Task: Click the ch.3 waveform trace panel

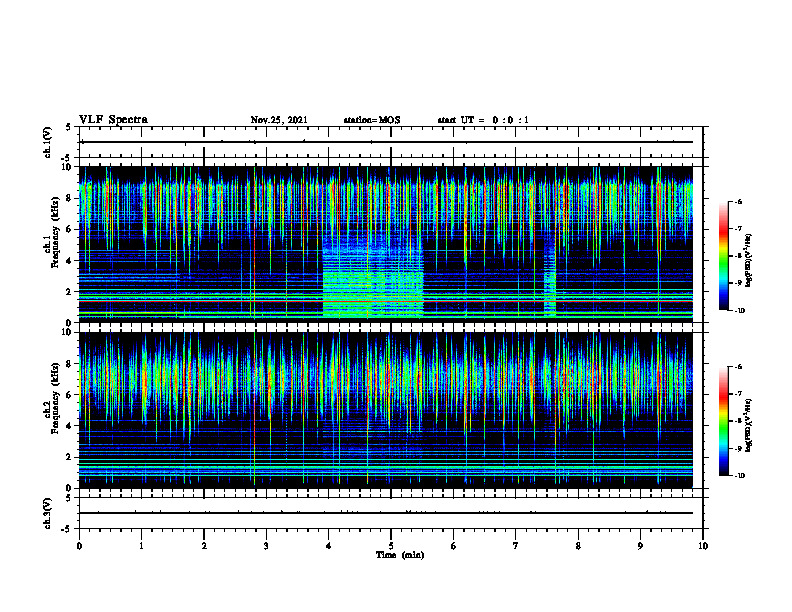Action: (391, 513)
